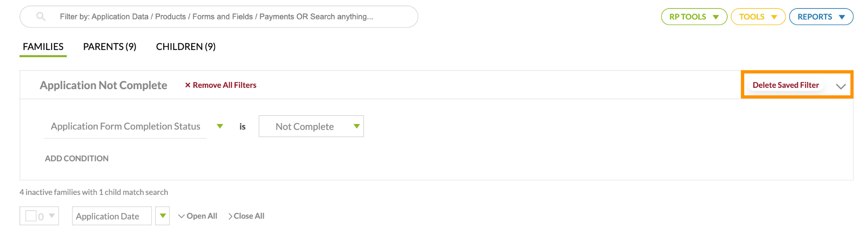Click the Open All chevron icon
Viewport: 868px width, 231px height.
pos(181,216)
